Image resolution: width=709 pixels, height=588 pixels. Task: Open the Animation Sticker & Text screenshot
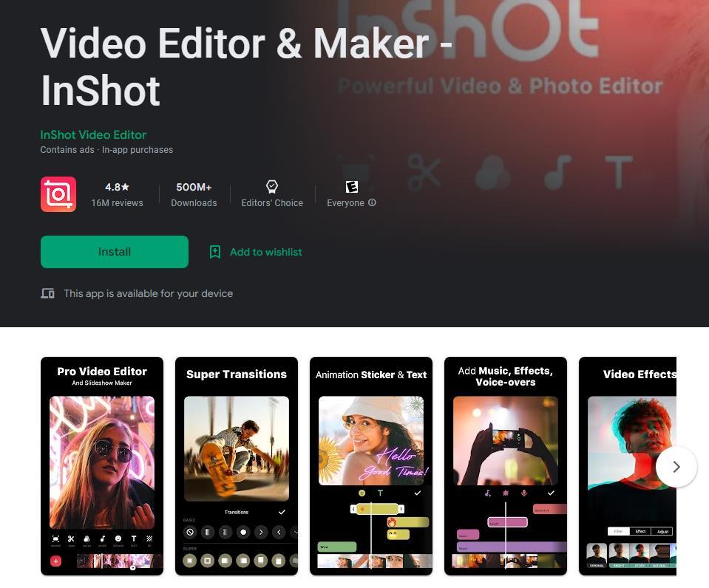[371, 466]
